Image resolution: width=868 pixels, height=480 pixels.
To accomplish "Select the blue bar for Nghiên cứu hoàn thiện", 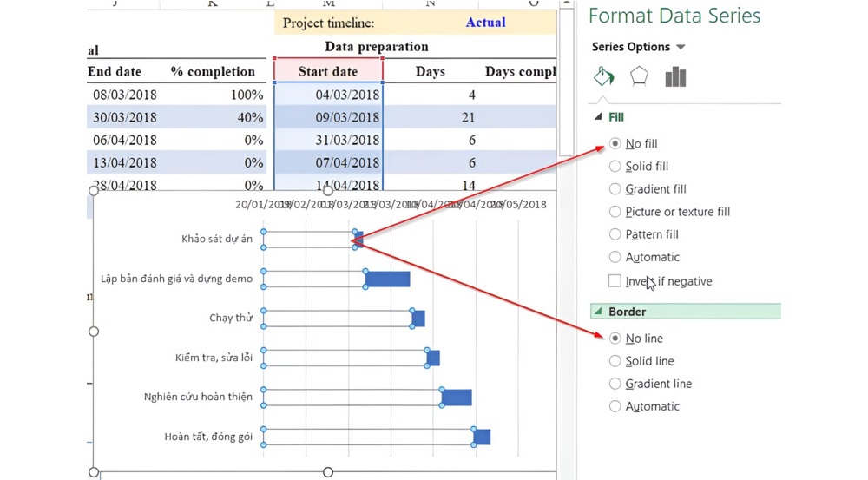I will click(457, 398).
